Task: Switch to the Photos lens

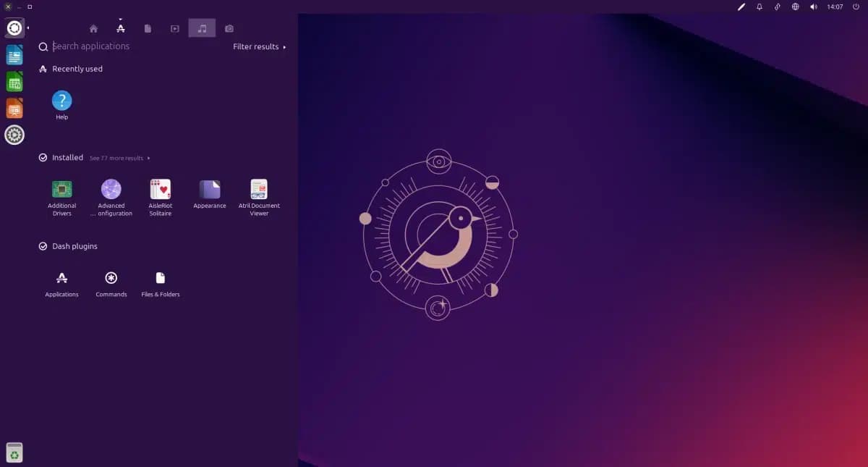Action: point(229,28)
